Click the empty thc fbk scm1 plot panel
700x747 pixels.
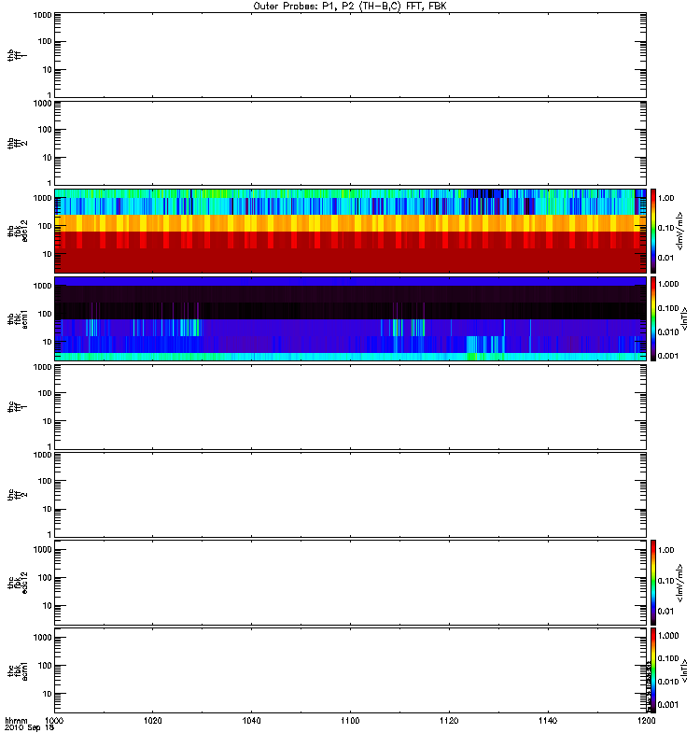(x=350, y=670)
